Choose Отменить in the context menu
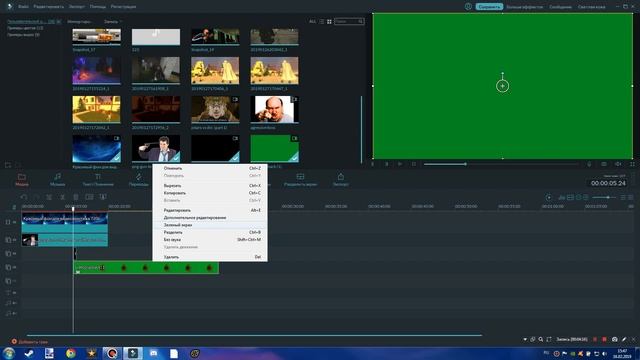 tap(210, 168)
